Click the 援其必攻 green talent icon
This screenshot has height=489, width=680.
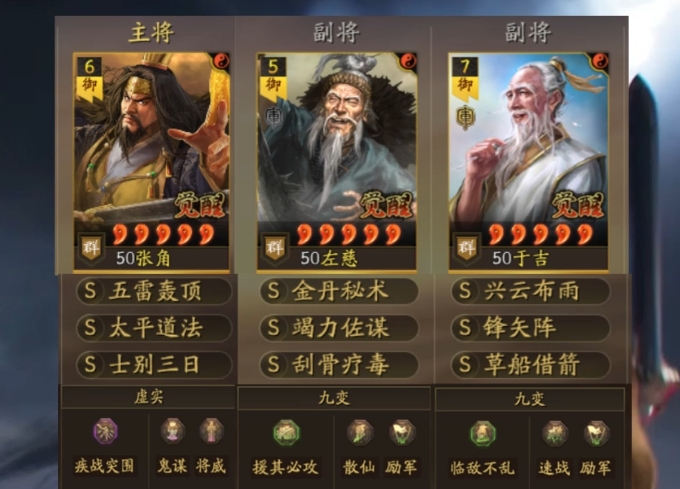coord(286,433)
